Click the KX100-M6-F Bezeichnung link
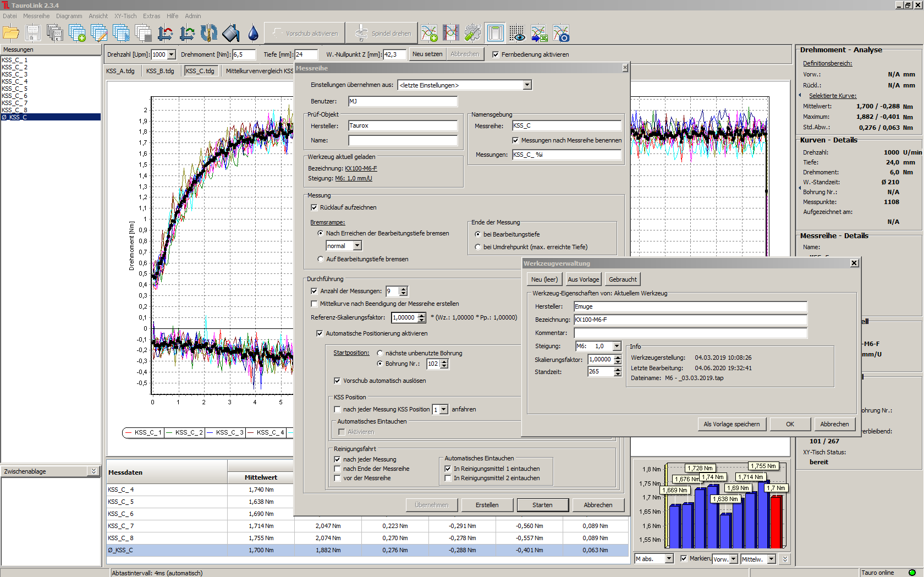Image resolution: width=924 pixels, height=577 pixels. [361, 168]
